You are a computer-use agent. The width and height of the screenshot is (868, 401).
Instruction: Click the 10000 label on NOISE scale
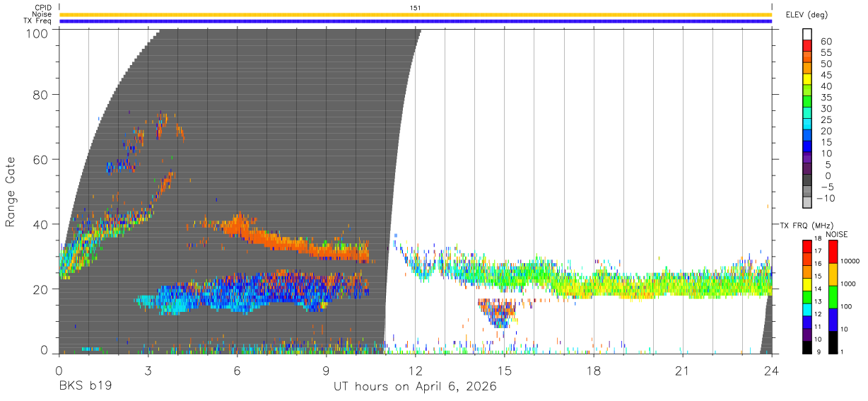tap(850, 262)
